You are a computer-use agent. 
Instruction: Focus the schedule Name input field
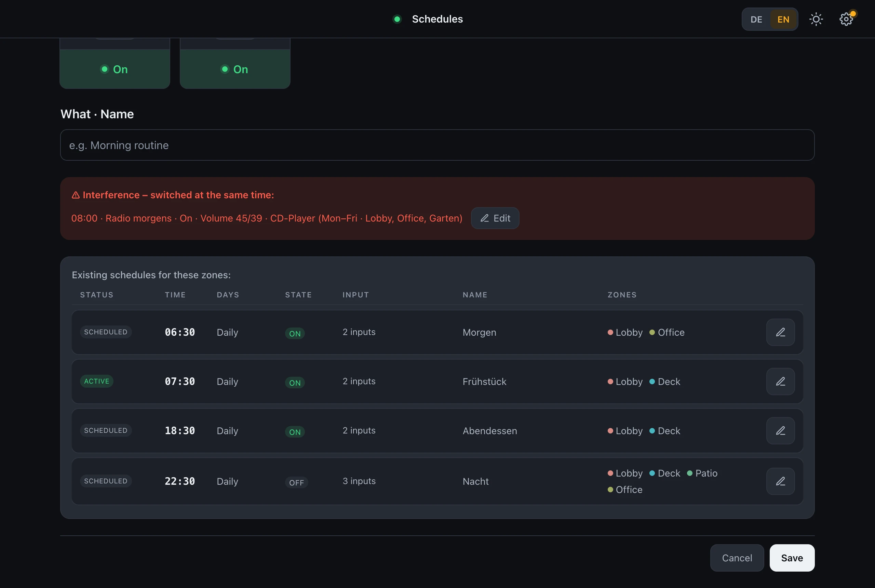click(437, 145)
